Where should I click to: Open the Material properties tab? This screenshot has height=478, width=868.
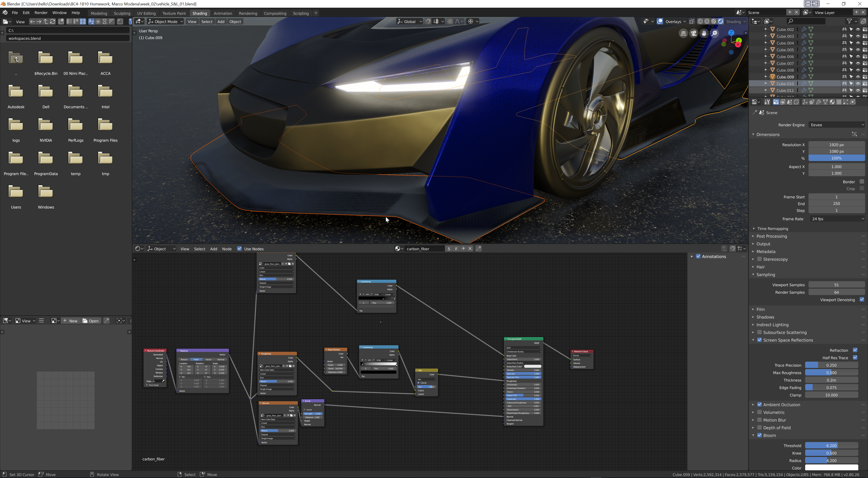point(832,102)
